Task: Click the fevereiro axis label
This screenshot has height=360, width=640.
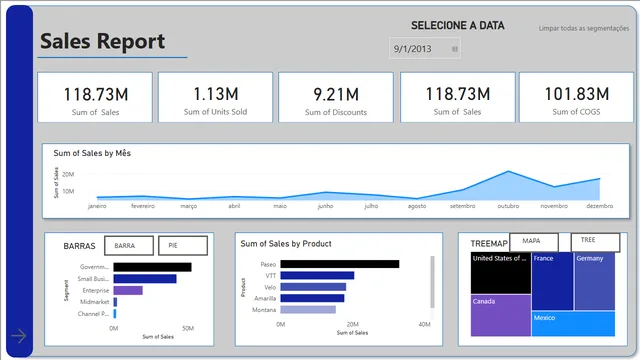Action: [x=143, y=206]
